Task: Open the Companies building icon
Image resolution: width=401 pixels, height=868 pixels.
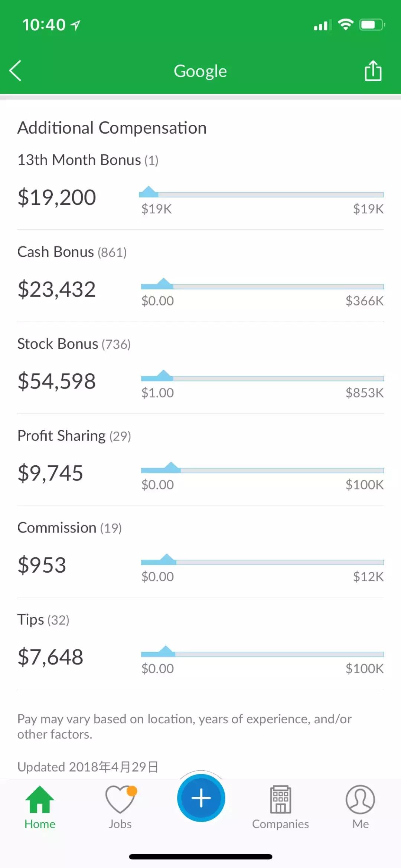Action: [281, 799]
